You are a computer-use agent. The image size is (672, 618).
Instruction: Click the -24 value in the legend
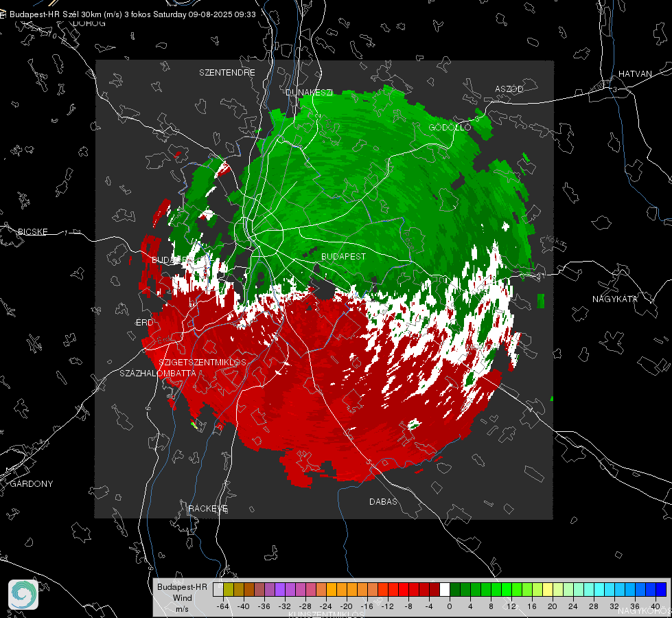coord(326,606)
